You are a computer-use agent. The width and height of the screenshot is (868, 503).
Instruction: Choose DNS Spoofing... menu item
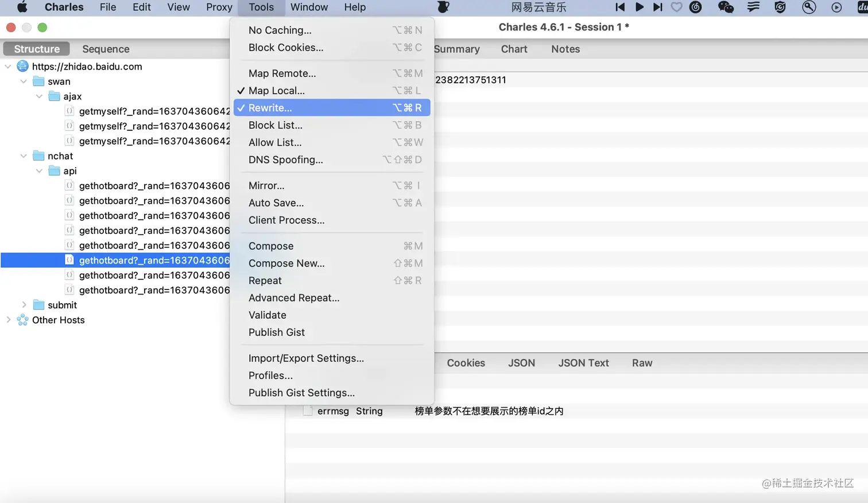pyautogui.click(x=332, y=159)
